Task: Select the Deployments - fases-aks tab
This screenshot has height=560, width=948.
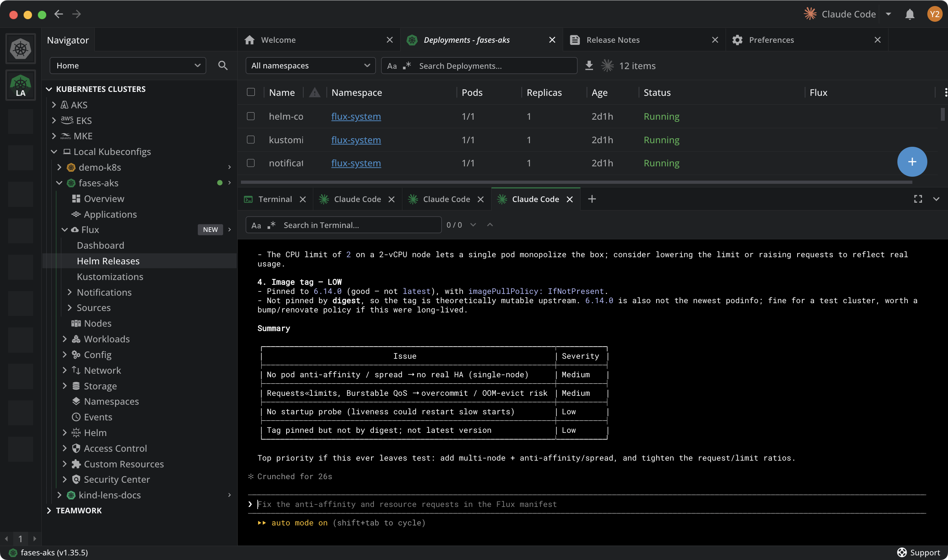Action: (x=481, y=40)
